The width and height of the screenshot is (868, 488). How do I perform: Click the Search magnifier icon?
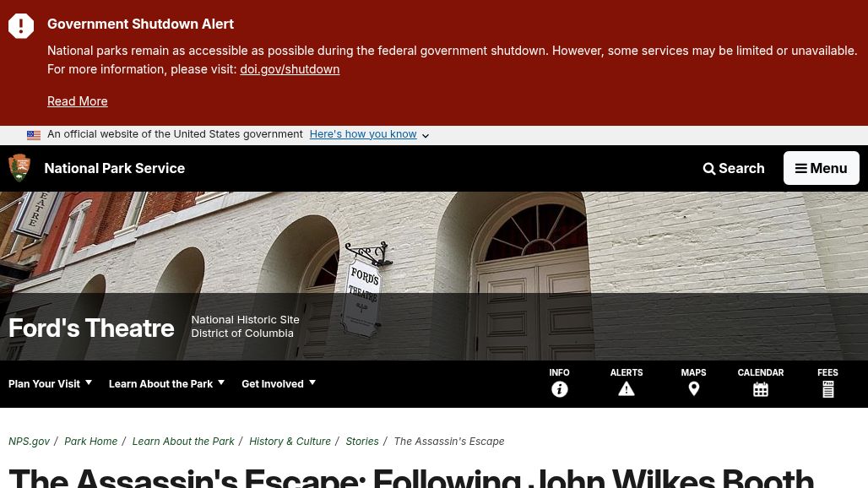(x=708, y=169)
